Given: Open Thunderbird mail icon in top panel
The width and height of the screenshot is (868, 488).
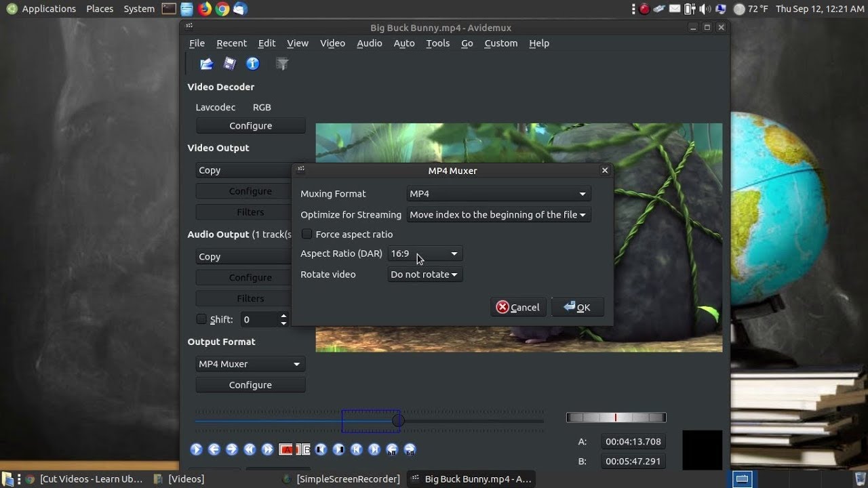Looking at the screenshot, I should [x=239, y=9].
